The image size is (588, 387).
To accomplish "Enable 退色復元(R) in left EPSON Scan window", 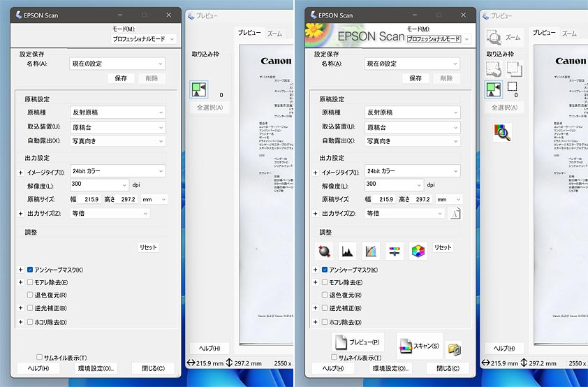I will [30, 295].
